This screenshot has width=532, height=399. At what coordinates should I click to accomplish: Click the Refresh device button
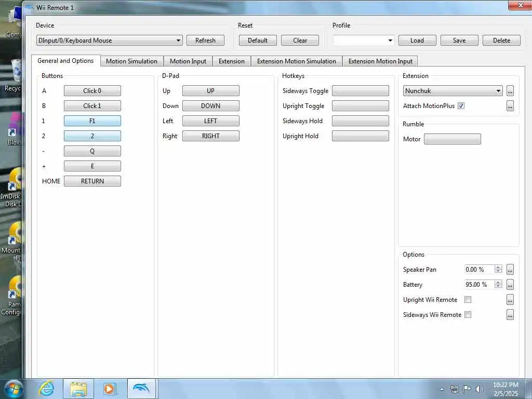pyautogui.click(x=205, y=41)
